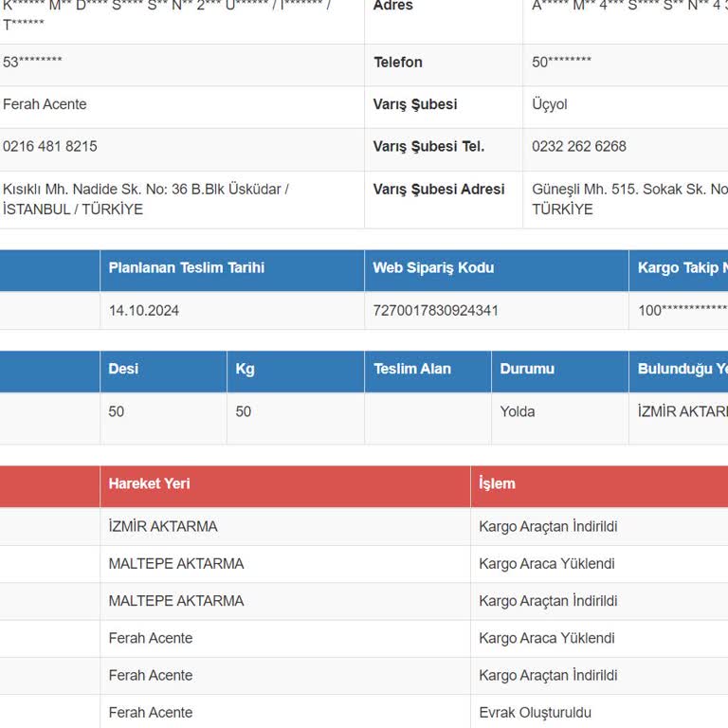This screenshot has height=728, width=728.
Task: Click the Teslim Alan column header
Action: pos(412,369)
